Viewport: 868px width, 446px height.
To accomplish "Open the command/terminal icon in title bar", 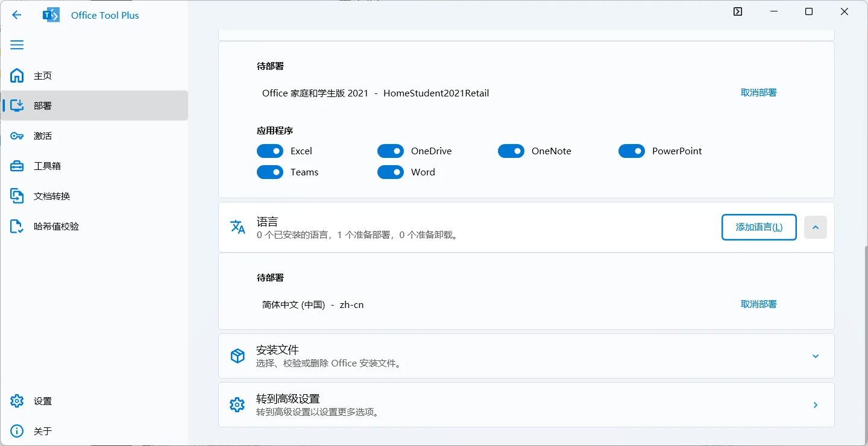I will (x=738, y=11).
